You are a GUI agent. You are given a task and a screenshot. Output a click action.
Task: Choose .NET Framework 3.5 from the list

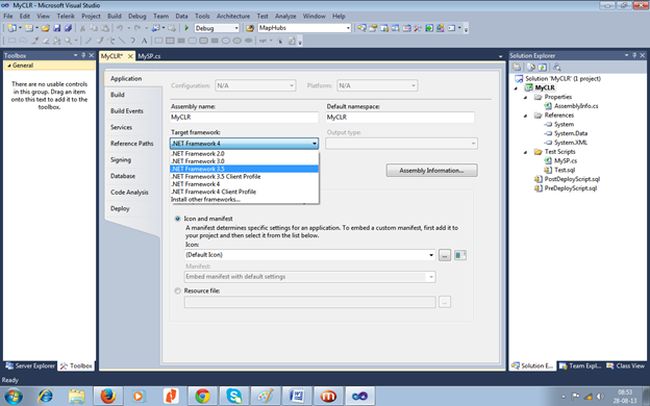(x=244, y=169)
